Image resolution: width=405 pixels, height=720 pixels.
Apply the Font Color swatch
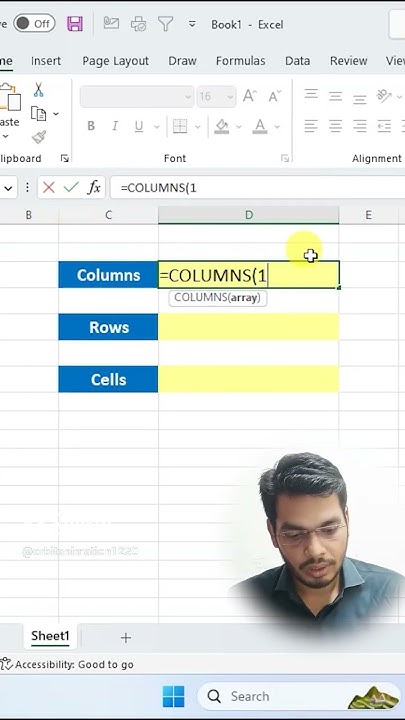pyautogui.click(x=260, y=126)
